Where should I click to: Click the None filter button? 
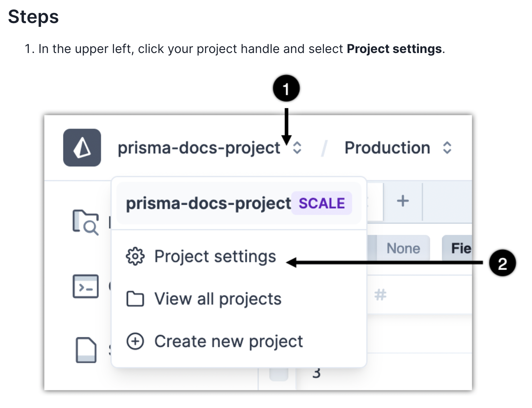coord(403,249)
